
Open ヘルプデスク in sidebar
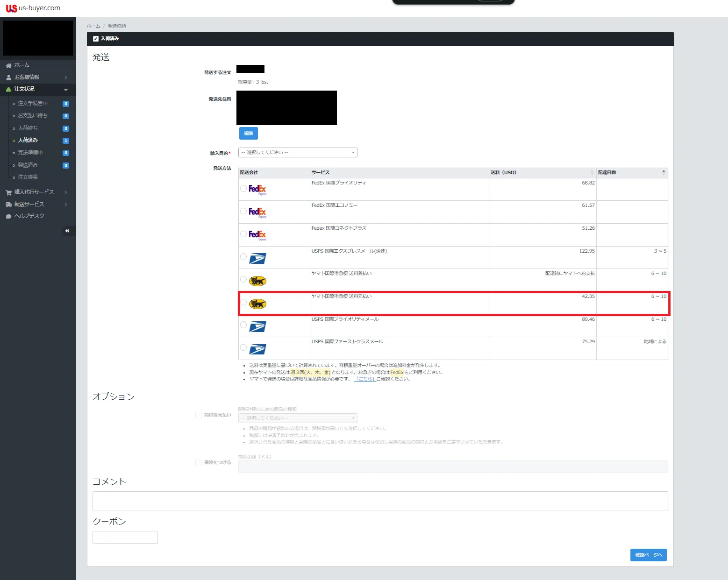(x=29, y=216)
